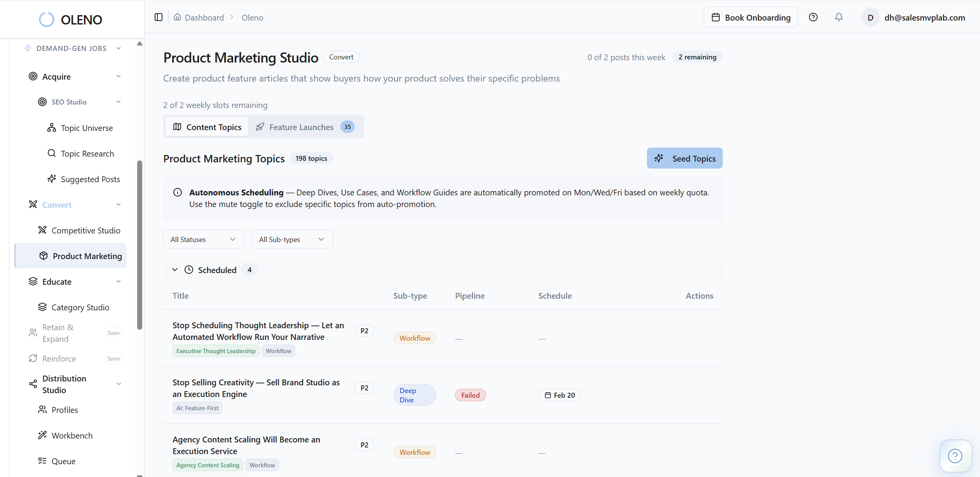The width and height of the screenshot is (980, 477).
Task: Collapse the left sidebar with the panel toggle
Action: pos(159,17)
